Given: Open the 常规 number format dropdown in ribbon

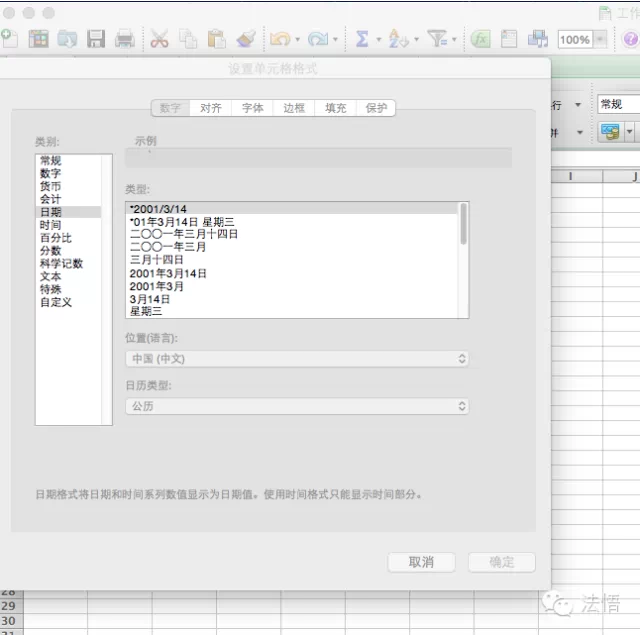Looking at the screenshot, I should coord(619,104).
